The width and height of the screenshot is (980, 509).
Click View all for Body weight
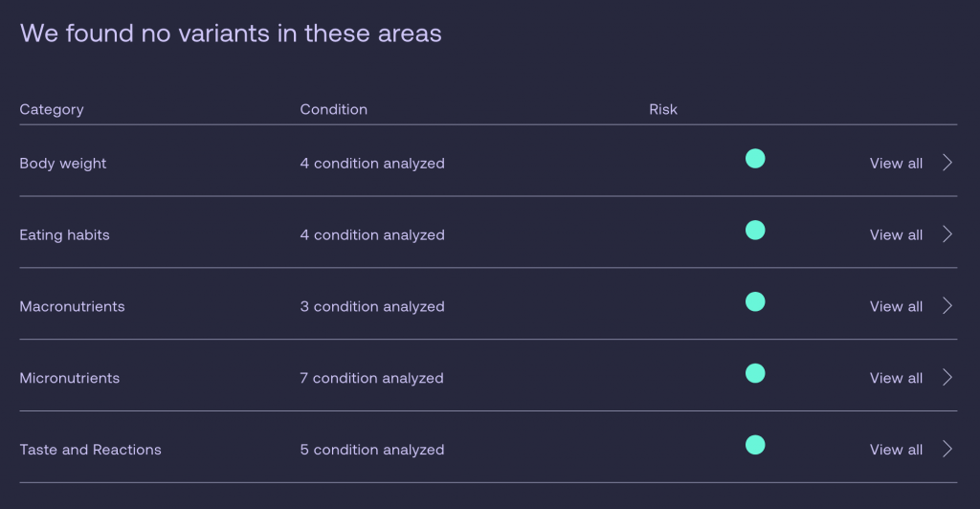pos(896,163)
